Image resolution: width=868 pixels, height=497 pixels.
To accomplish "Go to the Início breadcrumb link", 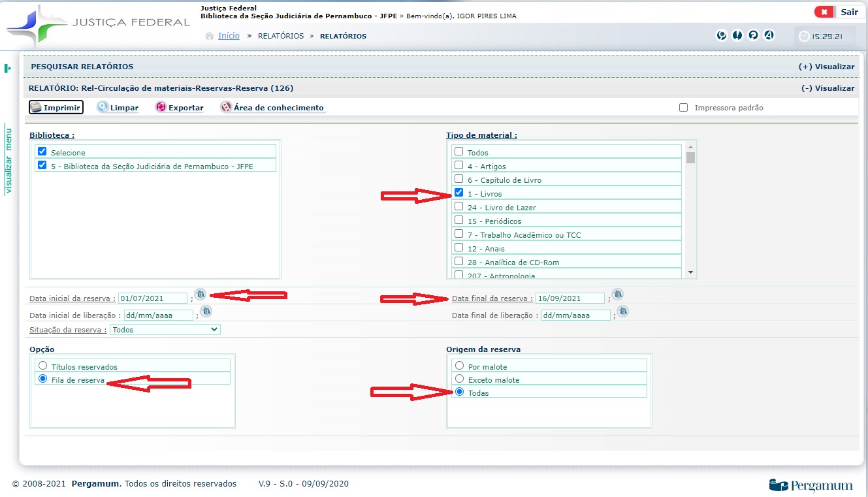I will [x=229, y=36].
